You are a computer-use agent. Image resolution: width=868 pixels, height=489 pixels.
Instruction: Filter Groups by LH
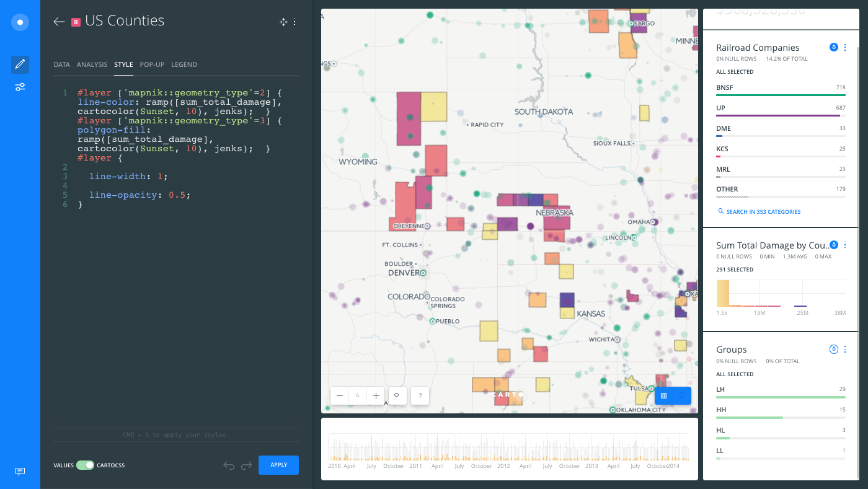pos(781,392)
